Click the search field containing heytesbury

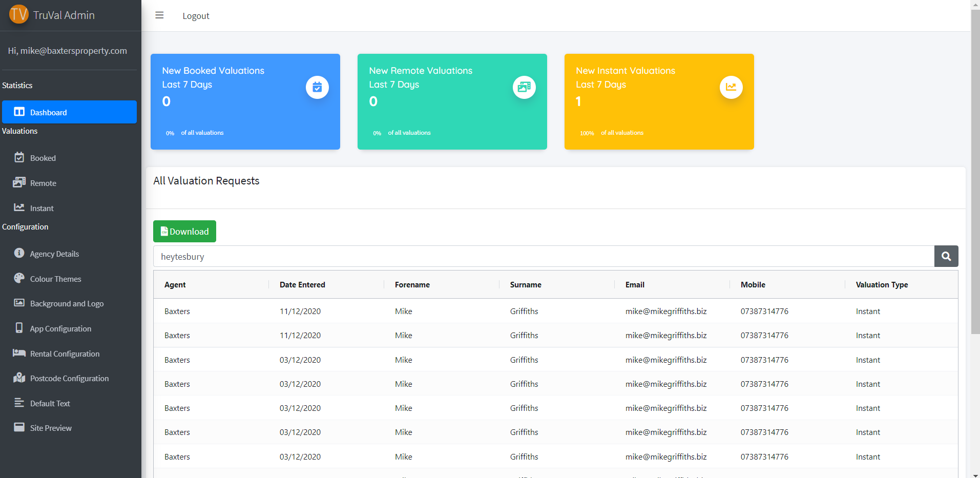544,256
